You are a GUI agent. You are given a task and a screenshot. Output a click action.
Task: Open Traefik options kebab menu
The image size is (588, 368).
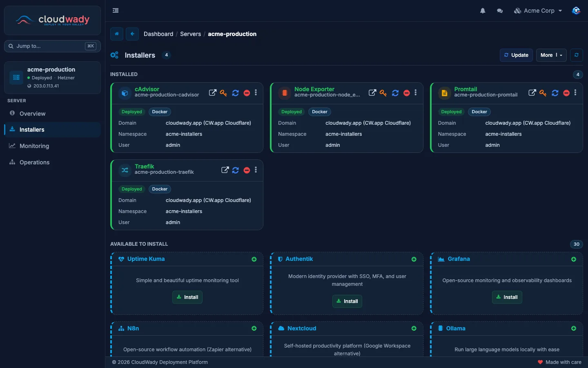coord(256,170)
